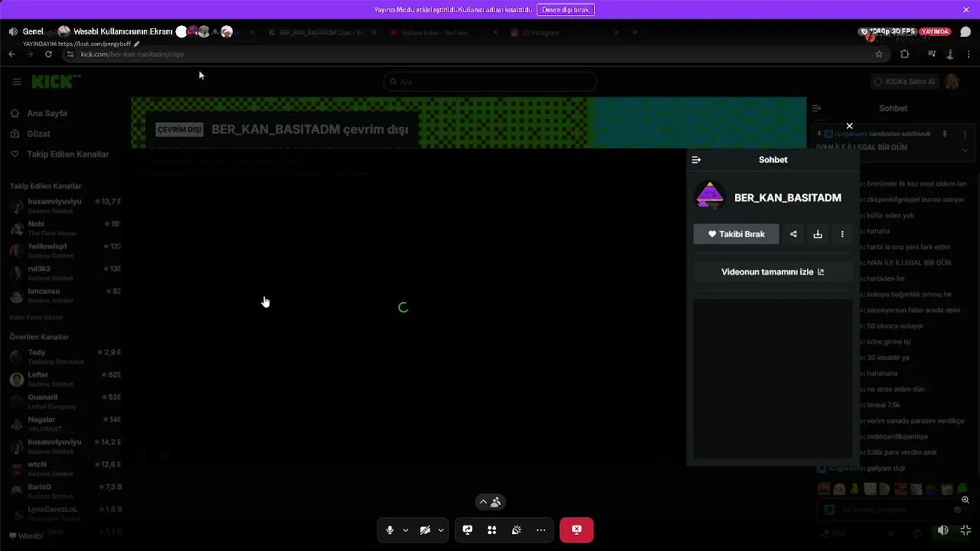980x551 pixels.
Task: Collapse clip panel chat with arrow-lines icon
Action: [696, 160]
